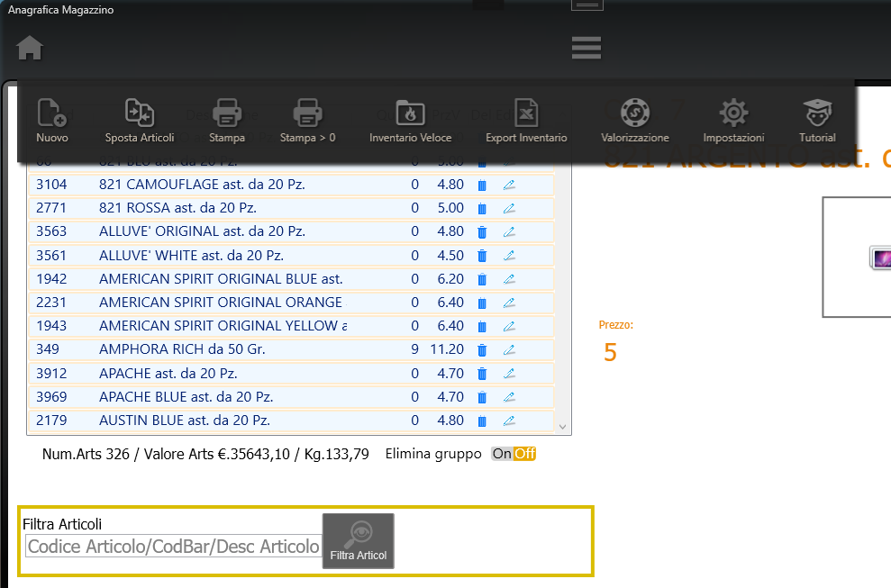This screenshot has height=588, width=891.
Task: Click article code 2231
Action: 51,303
